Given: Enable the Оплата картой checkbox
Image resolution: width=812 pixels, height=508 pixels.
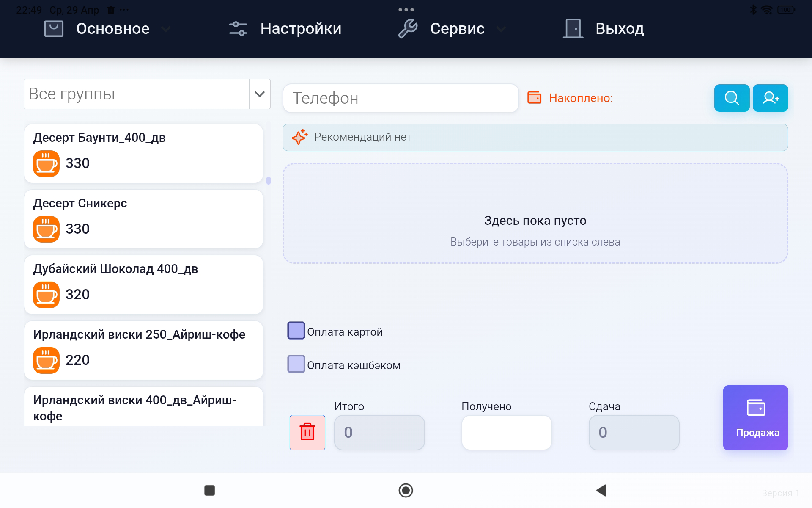Looking at the screenshot, I should coord(296,331).
